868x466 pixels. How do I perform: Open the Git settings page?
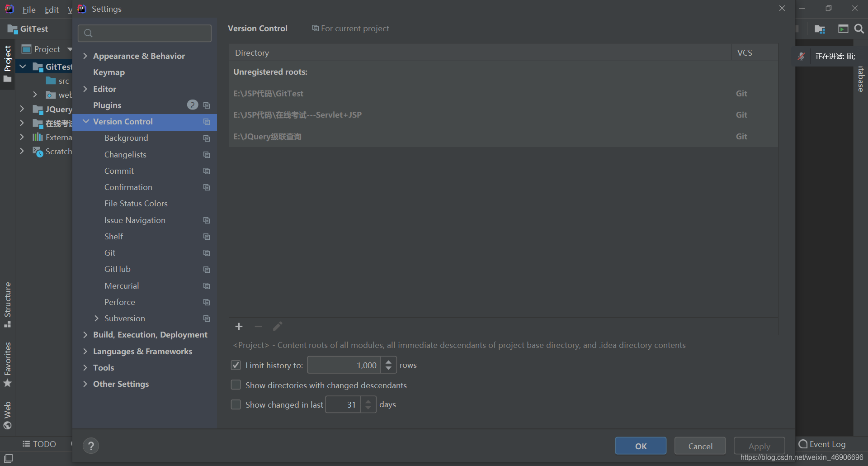pyautogui.click(x=109, y=253)
